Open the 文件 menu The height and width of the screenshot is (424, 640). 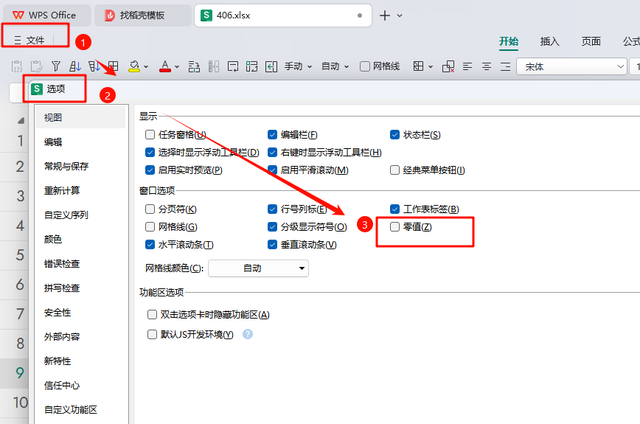29,40
